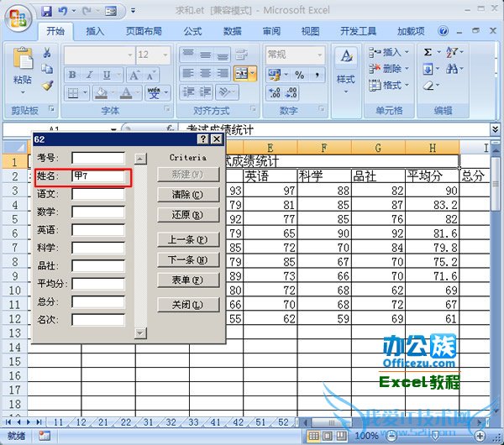Click the zoom slider in status bar

click(x=435, y=436)
